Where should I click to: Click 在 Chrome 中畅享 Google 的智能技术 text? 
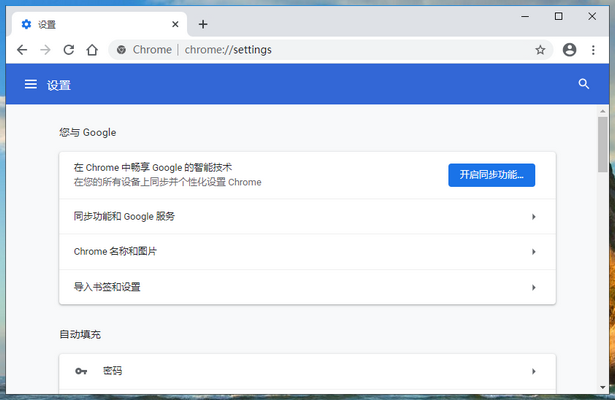pyautogui.click(x=153, y=167)
